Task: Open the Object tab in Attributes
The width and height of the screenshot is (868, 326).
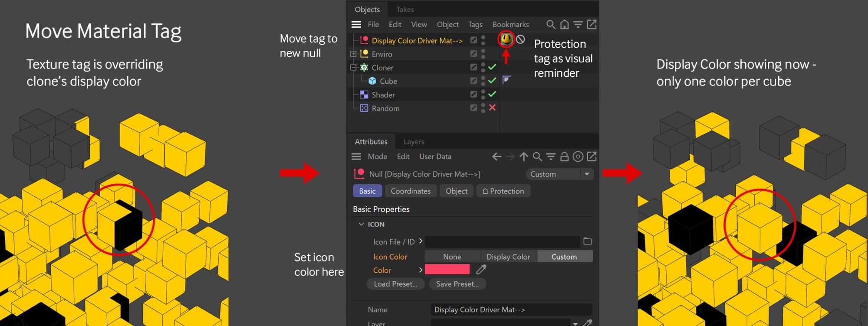Action: [457, 191]
